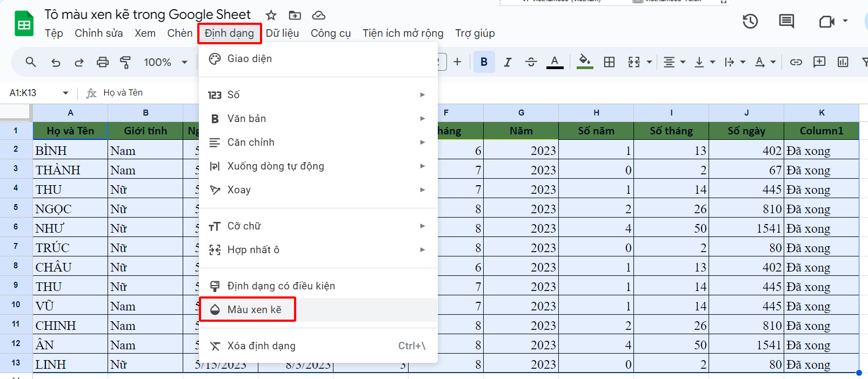Print the spreadsheet

pos(103,62)
